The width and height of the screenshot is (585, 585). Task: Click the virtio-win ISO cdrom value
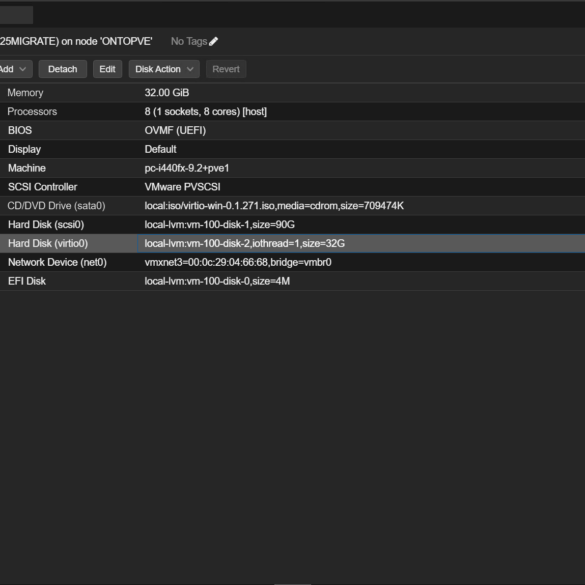274,206
